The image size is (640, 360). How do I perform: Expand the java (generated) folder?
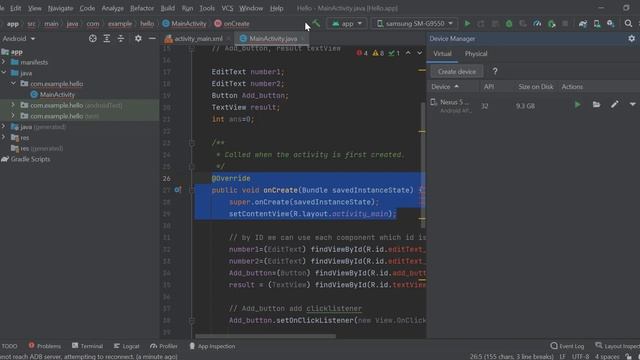coord(4,127)
